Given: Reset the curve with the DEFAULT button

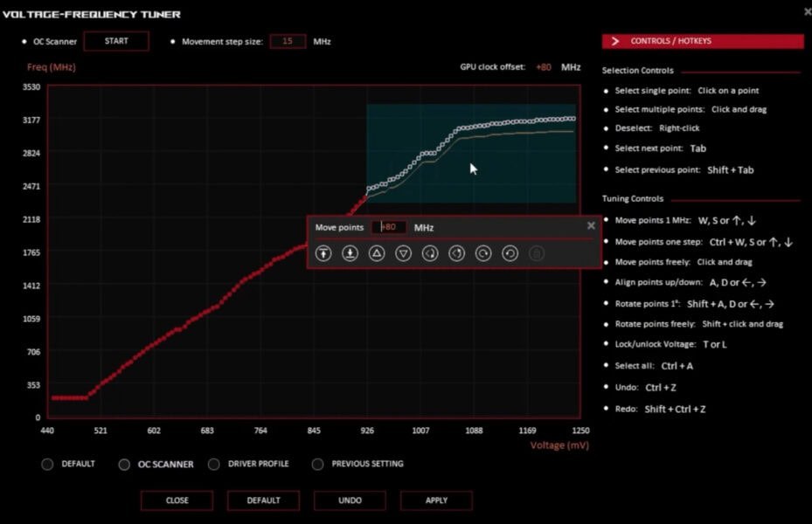Looking at the screenshot, I should click(x=263, y=500).
